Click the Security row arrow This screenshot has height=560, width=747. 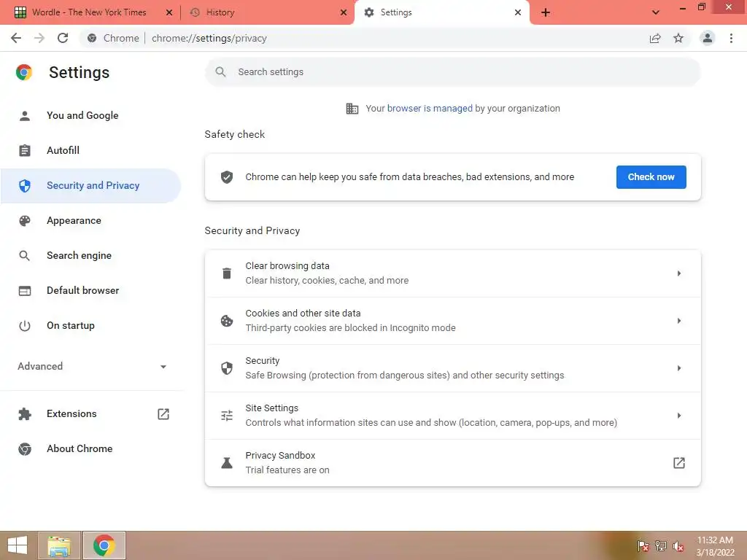tap(679, 368)
